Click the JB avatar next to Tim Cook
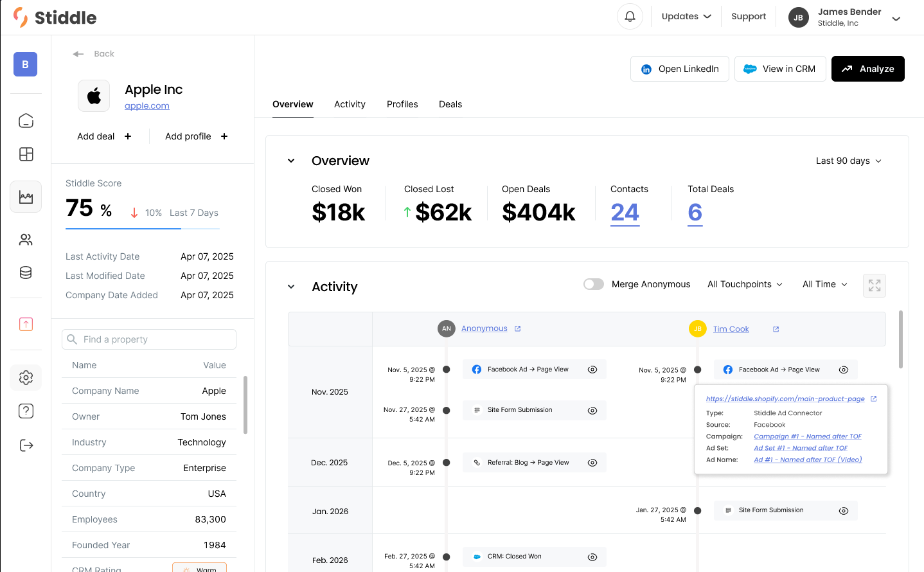 pyautogui.click(x=698, y=328)
